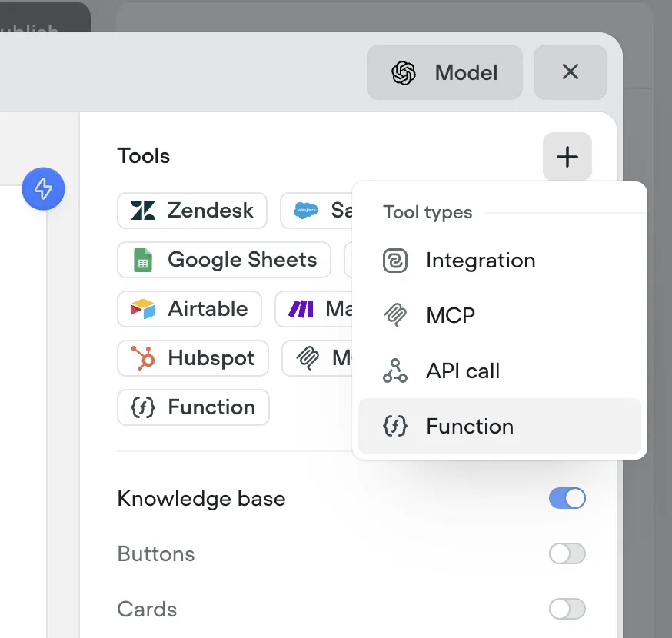Close the panel with X button
Image resolution: width=672 pixels, height=638 pixels.
570,72
